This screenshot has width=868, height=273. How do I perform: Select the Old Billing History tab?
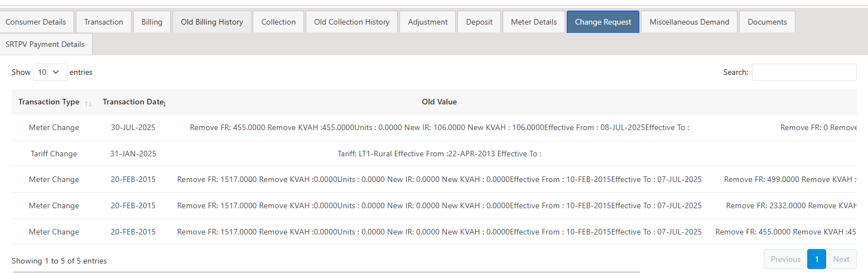pos(212,22)
